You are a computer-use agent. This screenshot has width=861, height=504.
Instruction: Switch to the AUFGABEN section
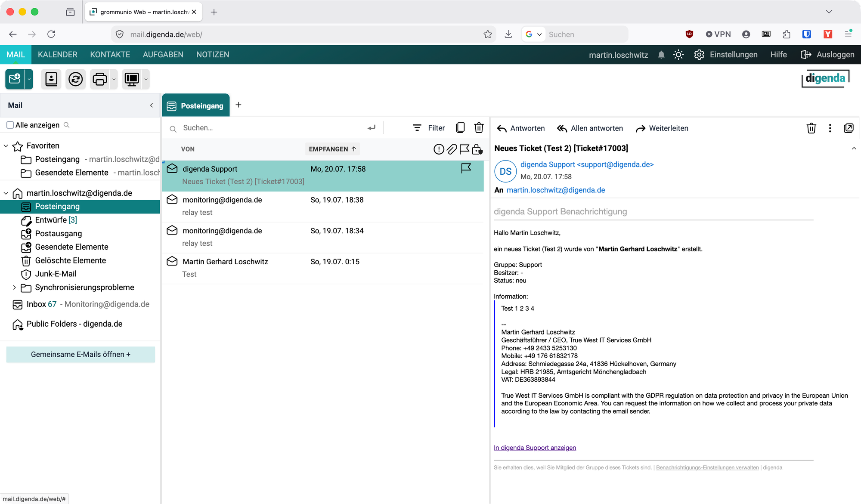point(163,55)
